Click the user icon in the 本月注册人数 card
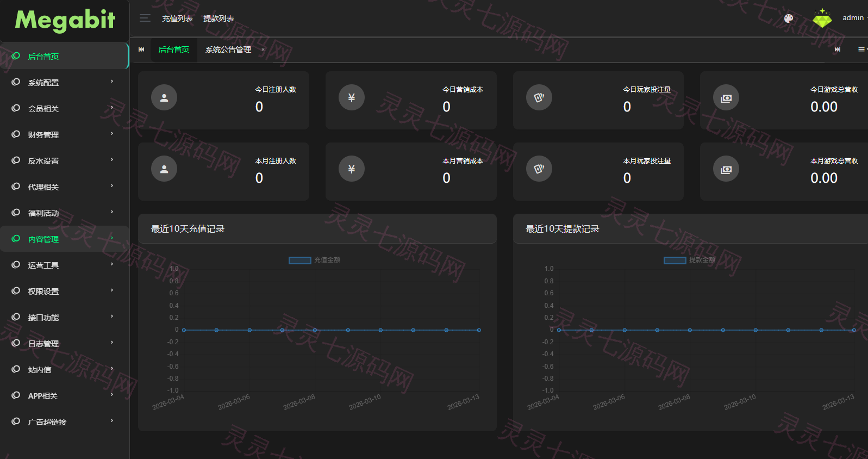 pyautogui.click(x=164, y=169)
